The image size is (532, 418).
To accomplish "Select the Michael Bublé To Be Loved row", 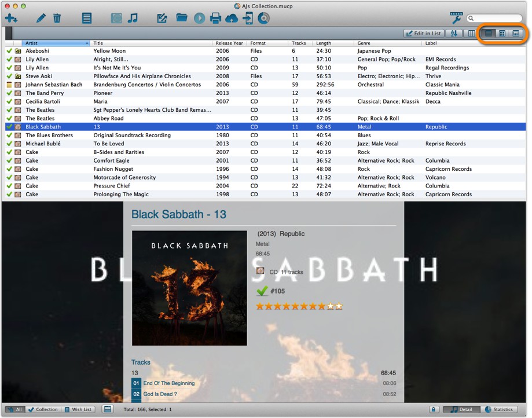I will point(266,144).
